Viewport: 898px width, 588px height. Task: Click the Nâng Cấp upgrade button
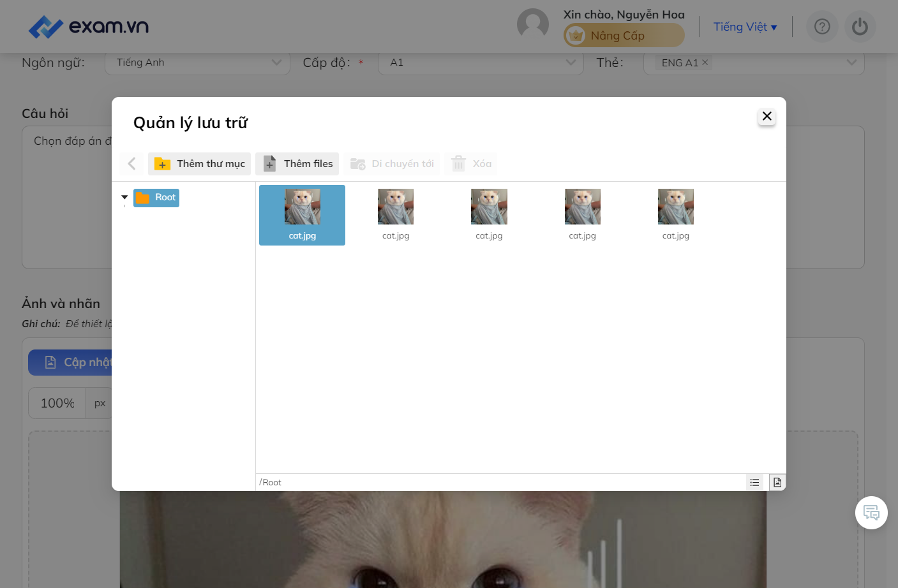pos(624,36)
